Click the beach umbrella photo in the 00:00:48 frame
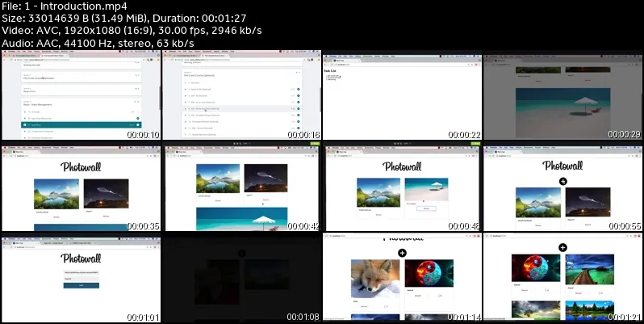 (426, 189)
